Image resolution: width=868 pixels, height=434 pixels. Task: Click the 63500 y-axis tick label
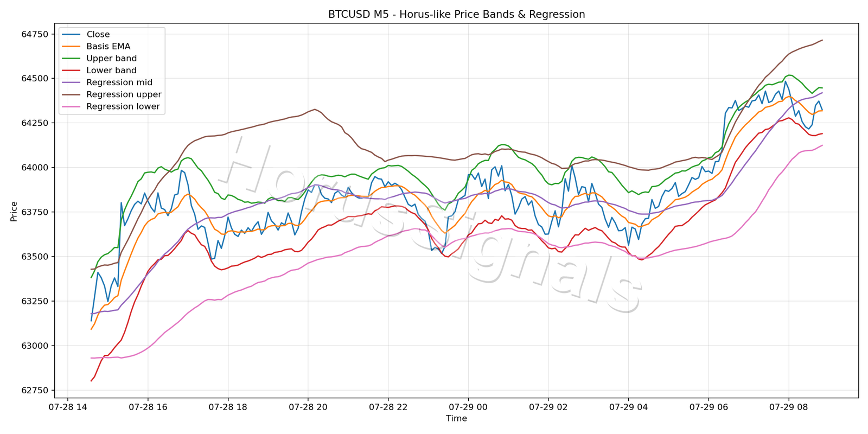pyautogui.click(x=36, y=257)
